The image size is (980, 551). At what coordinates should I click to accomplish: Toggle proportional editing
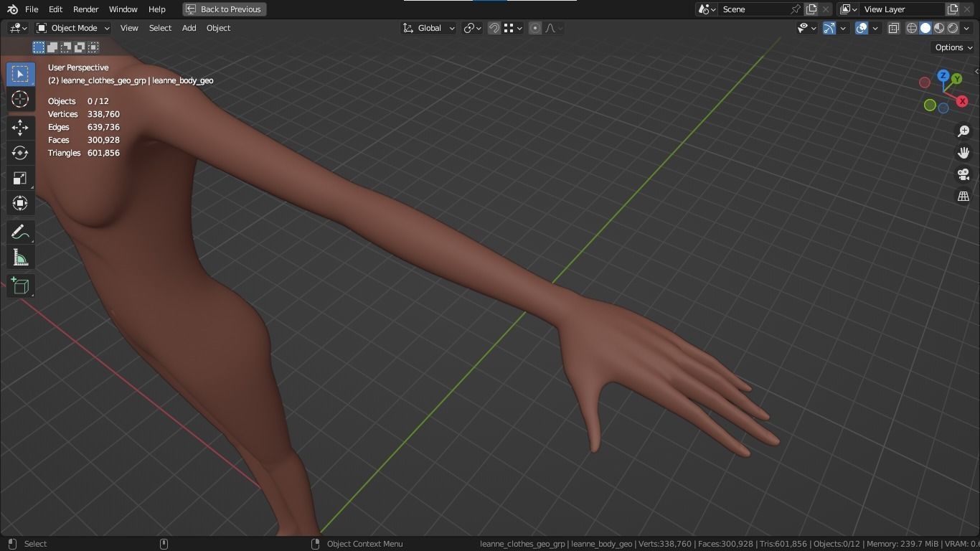point(535,28)
